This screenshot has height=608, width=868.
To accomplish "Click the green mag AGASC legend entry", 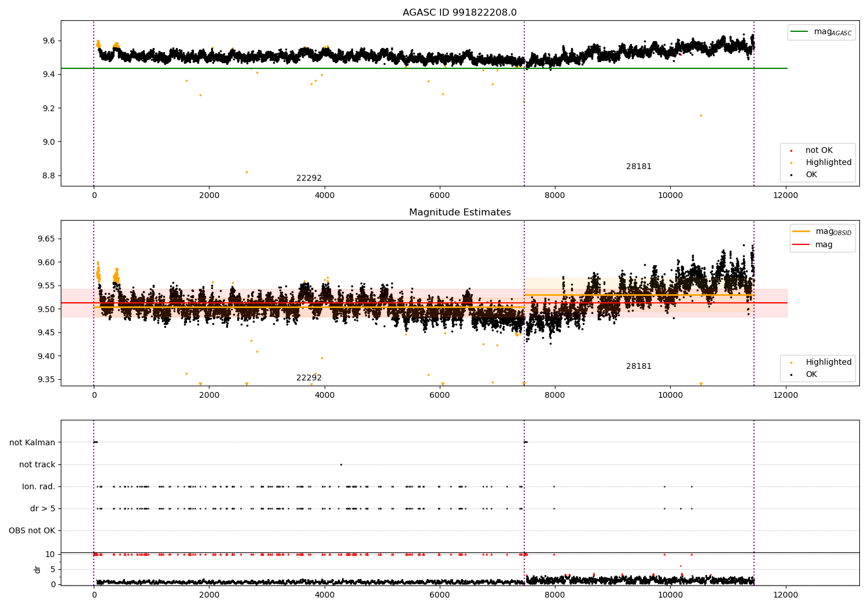I will [821, 32].
